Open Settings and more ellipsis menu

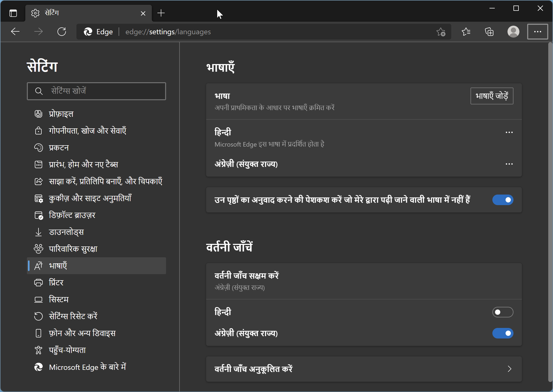coord(537,32)
